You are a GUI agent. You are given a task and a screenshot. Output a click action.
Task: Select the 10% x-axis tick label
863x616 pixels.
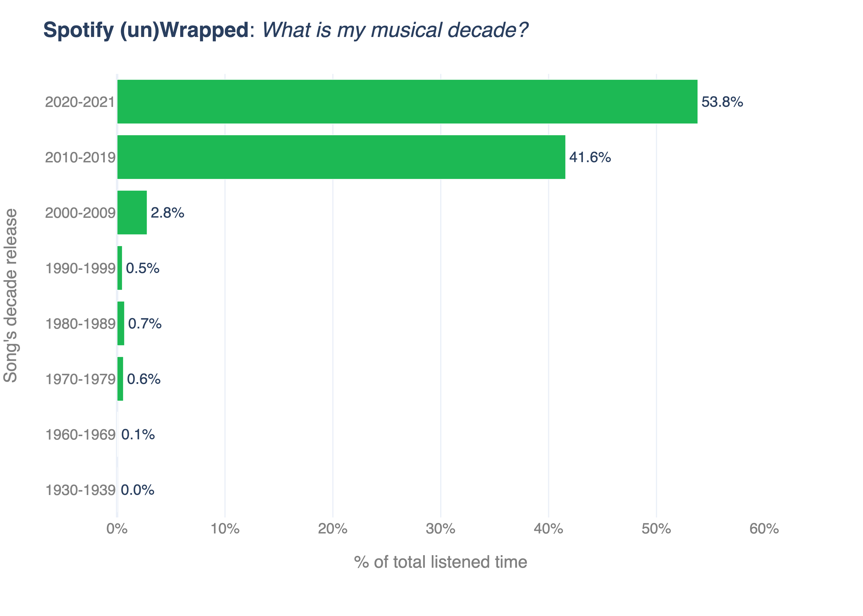click(x=225, y=529)
